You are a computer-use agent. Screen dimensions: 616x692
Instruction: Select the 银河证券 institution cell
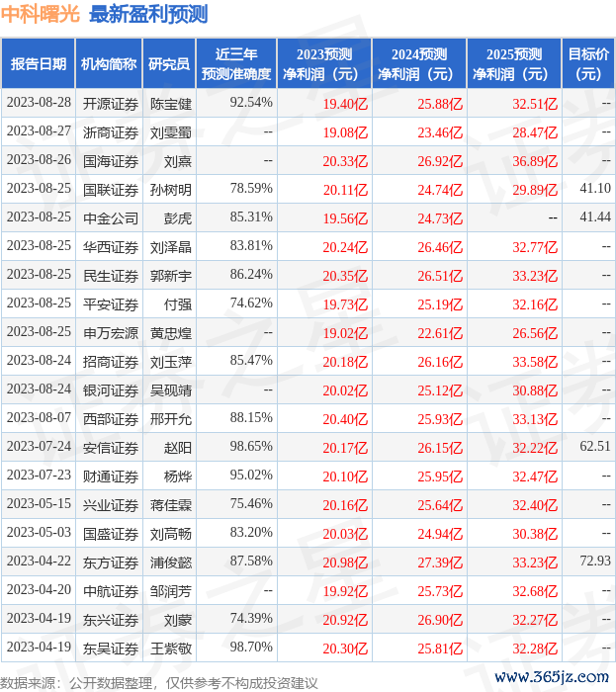coord(111,391)
